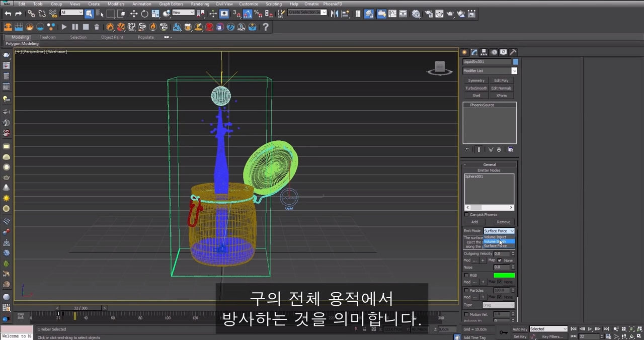Open the Modifier List dropdown
Image resolution: width=644 pixels, height=340 pixels.
pyautogui.click(x=490, y=71)
